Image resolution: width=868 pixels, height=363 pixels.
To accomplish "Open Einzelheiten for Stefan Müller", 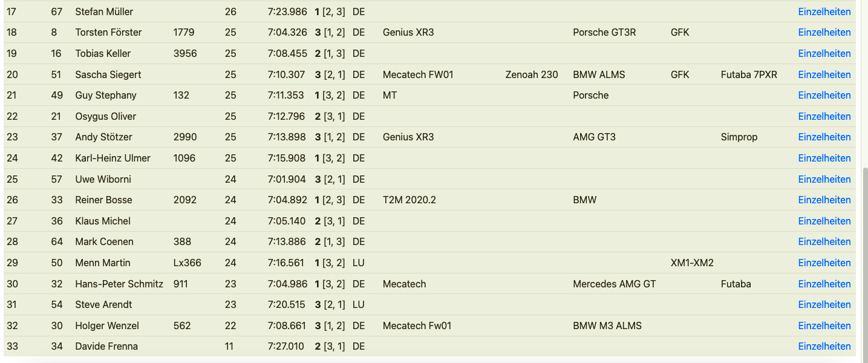I will tap(824, 11).
